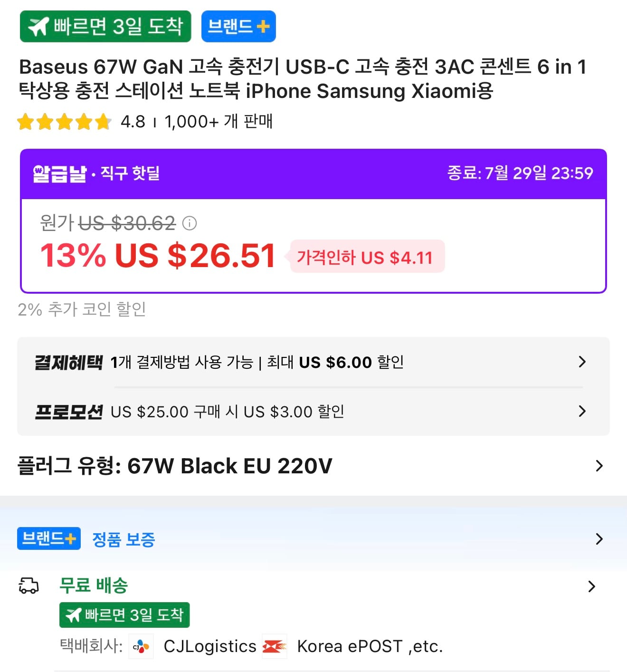
Task: Tap the Korea ePOST logo icon
Action: tap(275, 646)
